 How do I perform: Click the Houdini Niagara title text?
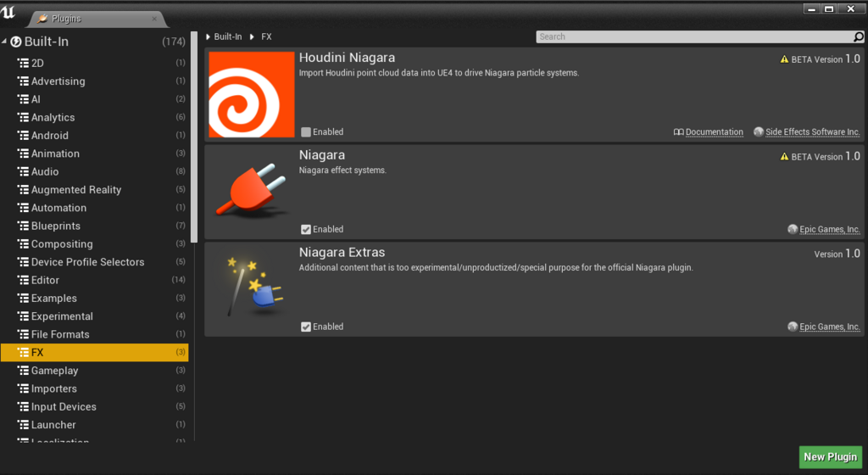[x=347, y=58]
